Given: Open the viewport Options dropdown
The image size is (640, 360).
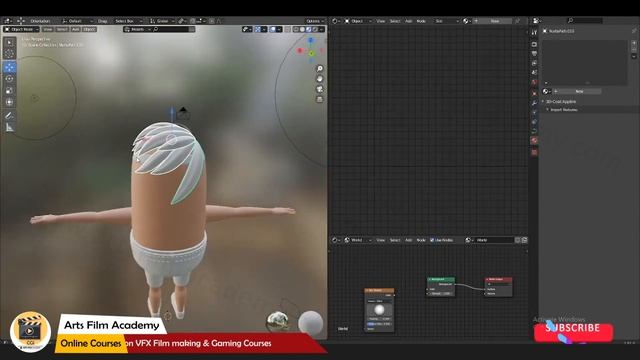Looking at the screenshot, I should coord(315,21).
